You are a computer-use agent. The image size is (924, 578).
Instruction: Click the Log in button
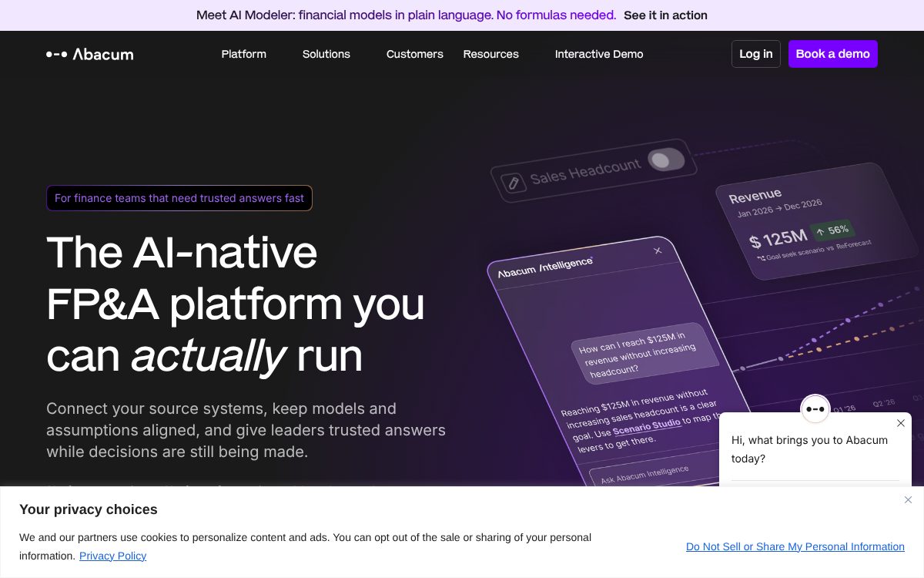point(756,54)
